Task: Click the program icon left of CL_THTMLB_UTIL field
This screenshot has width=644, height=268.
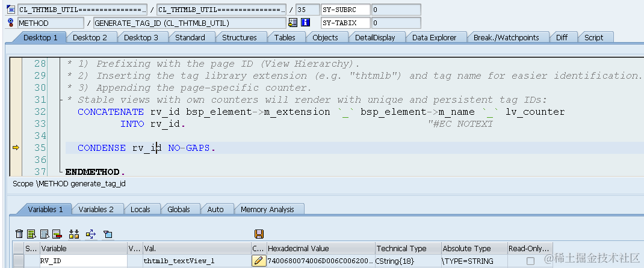Action: click(x=11, y=10)
